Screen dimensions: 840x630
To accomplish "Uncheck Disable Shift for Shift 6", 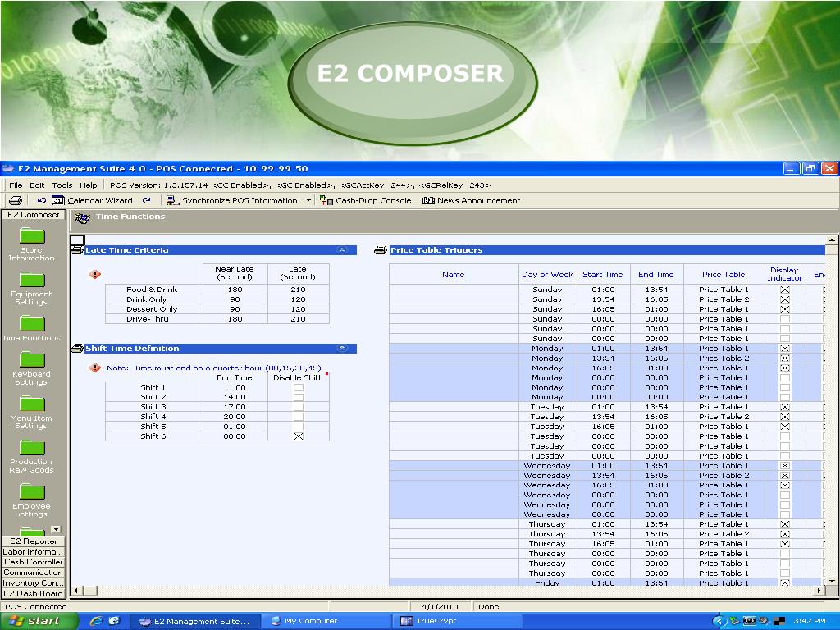I will click(299, 436).
